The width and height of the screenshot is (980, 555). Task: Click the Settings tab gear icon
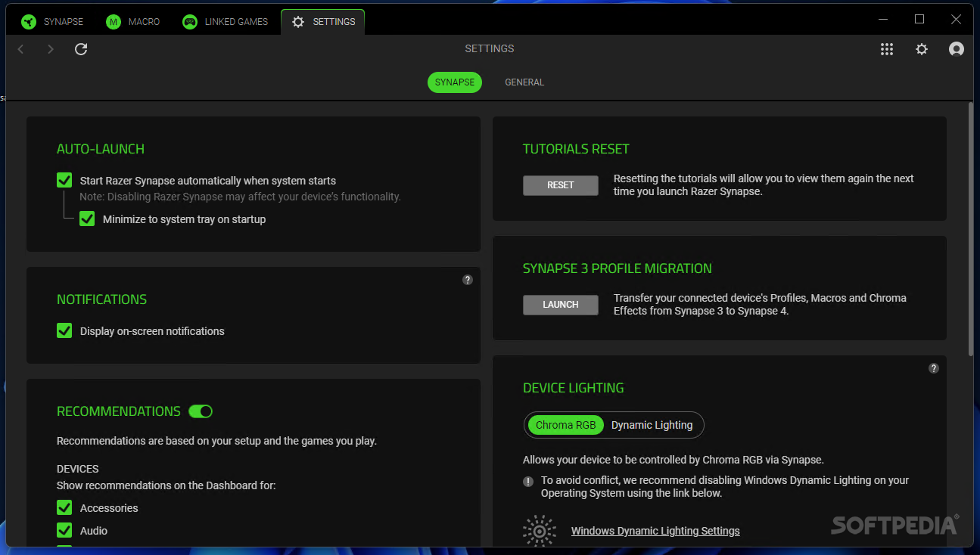coord(298,22)
